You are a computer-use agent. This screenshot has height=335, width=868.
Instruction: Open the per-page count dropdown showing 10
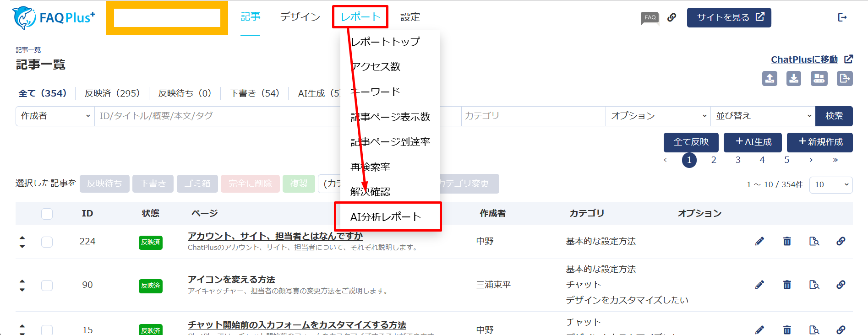(x=831, y=184)
